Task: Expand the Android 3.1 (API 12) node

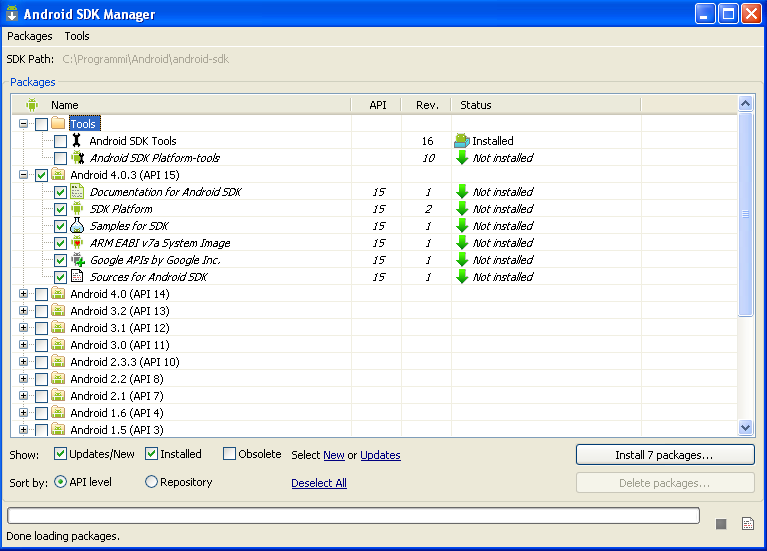Action: [x=23, y=327]
